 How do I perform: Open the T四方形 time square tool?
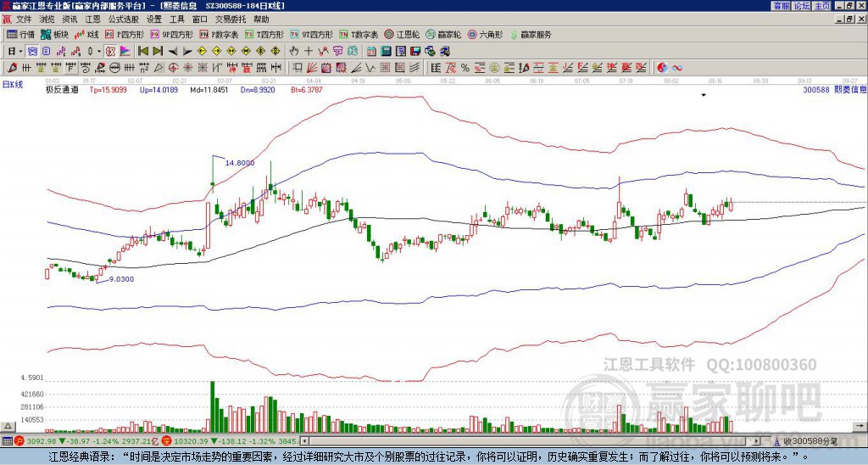[264, 34]
